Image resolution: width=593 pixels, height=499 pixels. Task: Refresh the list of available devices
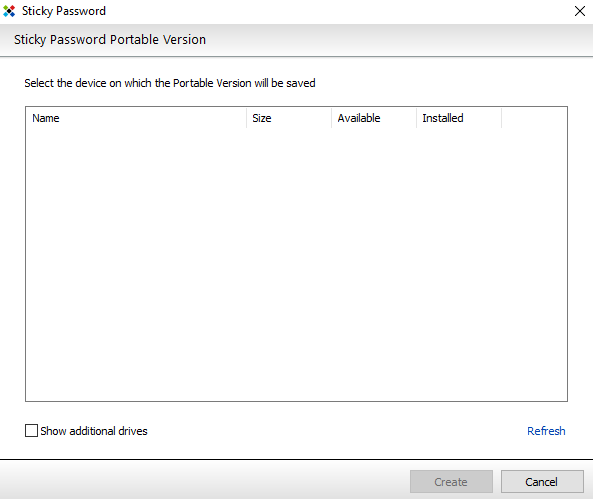(546, 431)
